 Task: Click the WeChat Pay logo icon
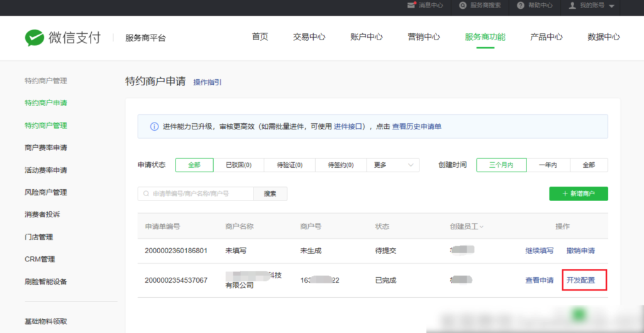(35, 38)
